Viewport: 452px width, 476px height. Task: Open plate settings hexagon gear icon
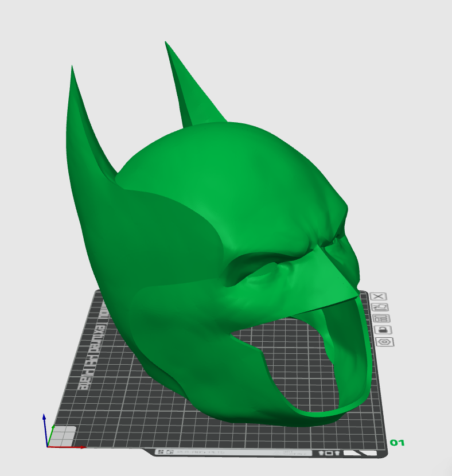tap(385, 342)
